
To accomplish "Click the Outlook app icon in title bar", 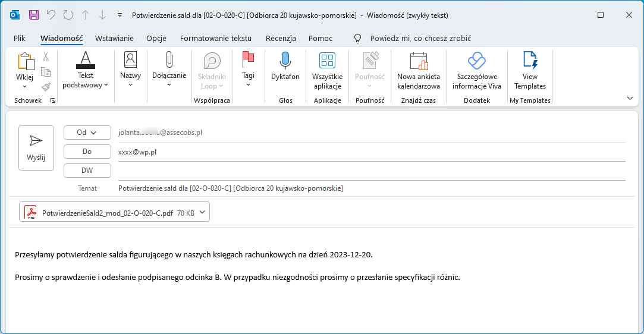I will click(15, 15).
